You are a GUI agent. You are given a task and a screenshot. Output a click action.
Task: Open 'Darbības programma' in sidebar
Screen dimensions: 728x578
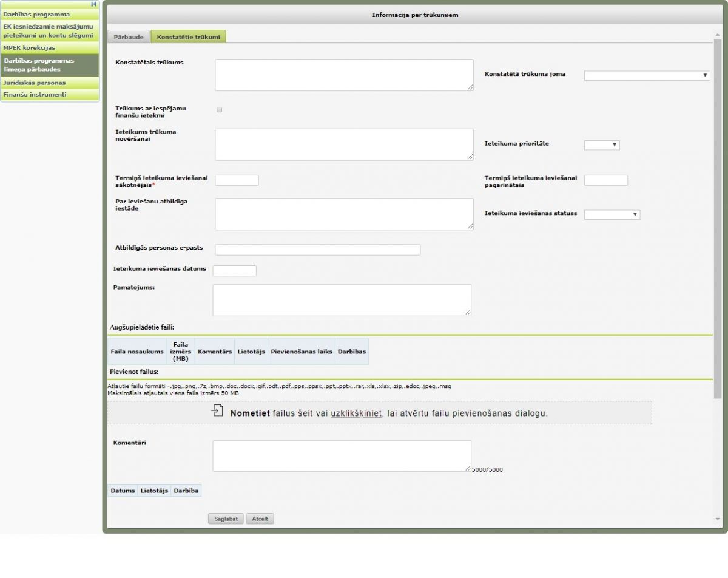[x=36, y=14]
